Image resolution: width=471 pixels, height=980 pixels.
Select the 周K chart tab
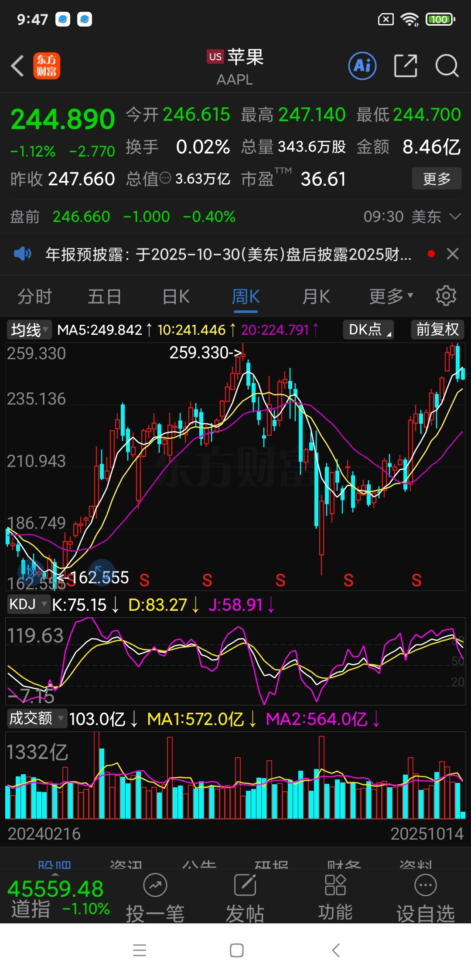tap(246, 296)
